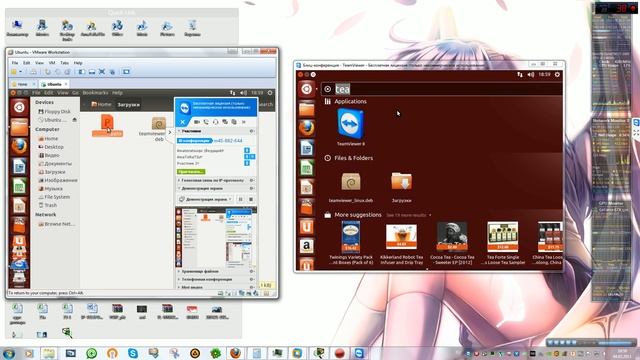Open LibreOffice Writer in TeamViewer window launcher
This screenshot has width=640, height=360.
click(x=307, y=148)
